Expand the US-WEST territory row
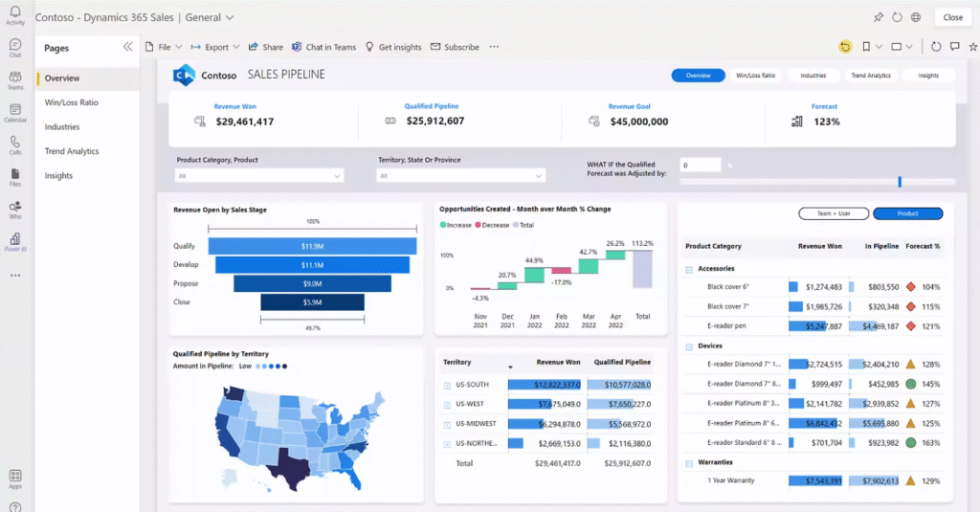This screenshot has height=512, width=980. (447, 405)
